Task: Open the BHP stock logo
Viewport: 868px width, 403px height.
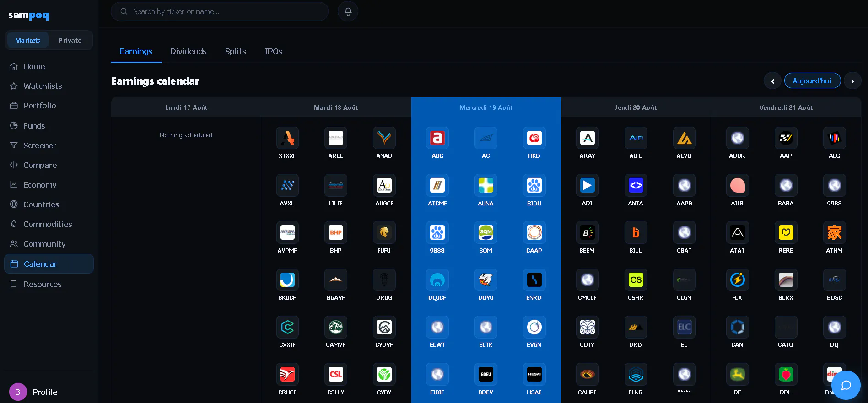Action: (336, 232)
